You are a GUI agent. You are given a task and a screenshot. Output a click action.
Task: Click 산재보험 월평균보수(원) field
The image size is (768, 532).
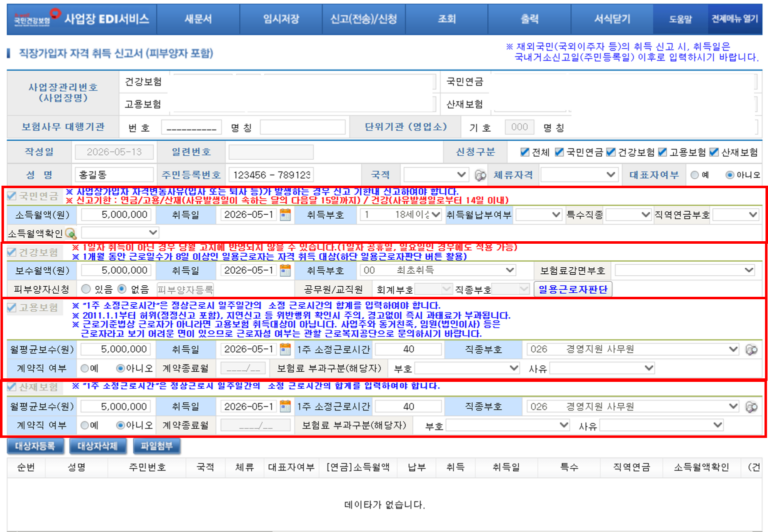click(x=116, y=407)
